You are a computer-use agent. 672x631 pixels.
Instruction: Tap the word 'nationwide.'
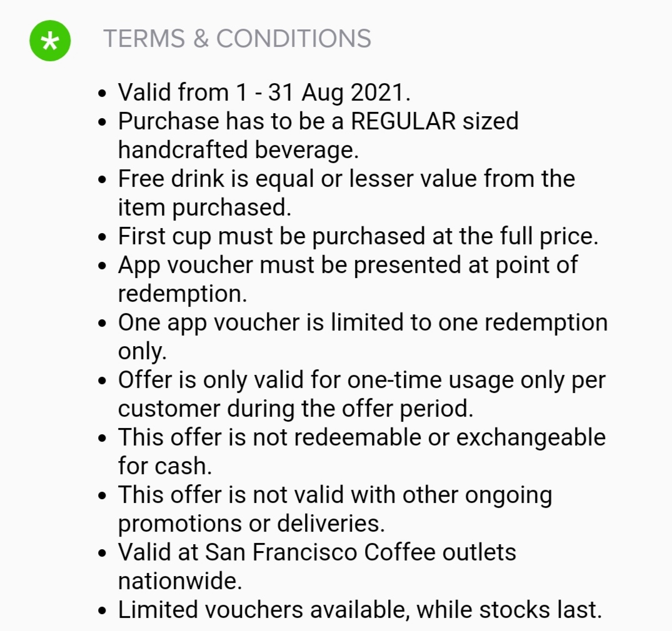pos(180,581)
